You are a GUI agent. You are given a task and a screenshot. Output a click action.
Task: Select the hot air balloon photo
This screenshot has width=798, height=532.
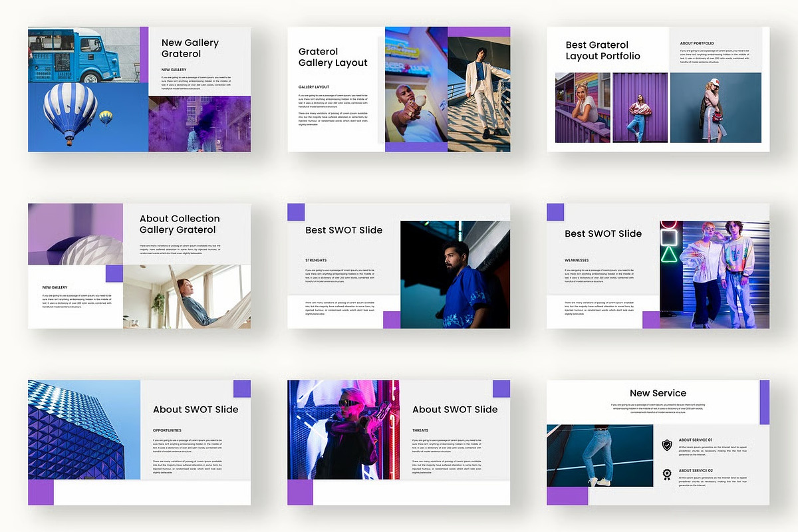pyautogui.click(x=88, y=117)
